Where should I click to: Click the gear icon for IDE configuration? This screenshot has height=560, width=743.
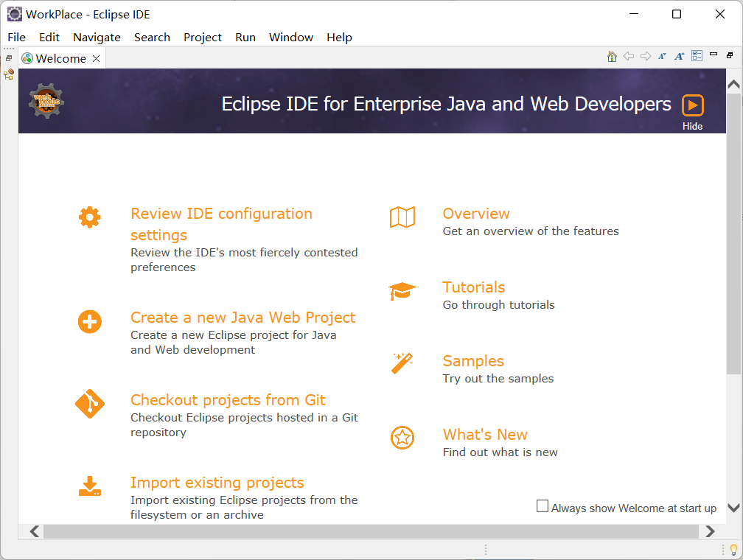[90, 217]
